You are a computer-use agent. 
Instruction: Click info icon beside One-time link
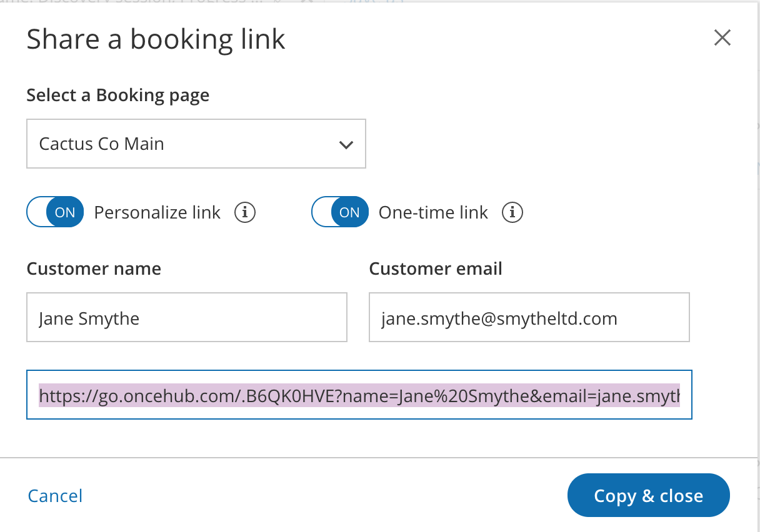point(512,213)
